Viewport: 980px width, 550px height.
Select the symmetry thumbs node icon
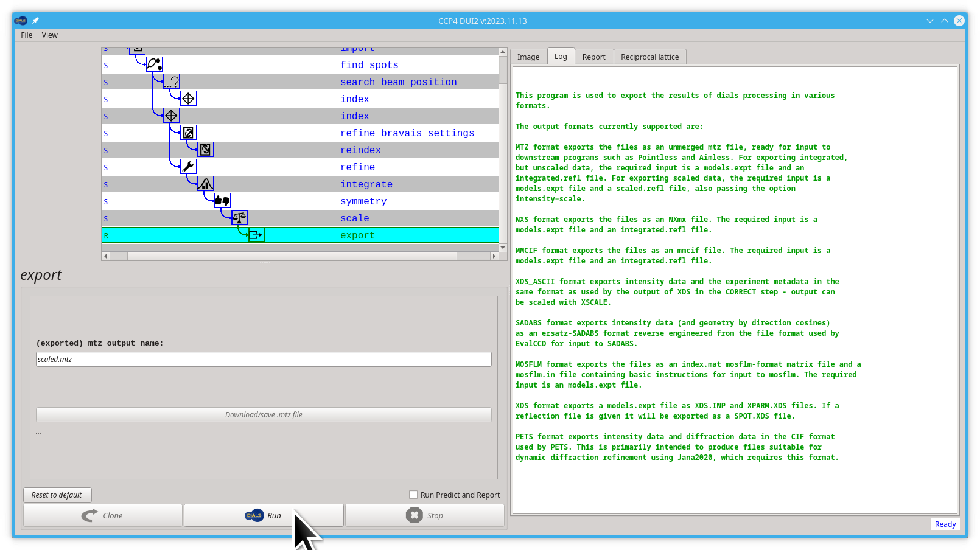coord(223,200)
